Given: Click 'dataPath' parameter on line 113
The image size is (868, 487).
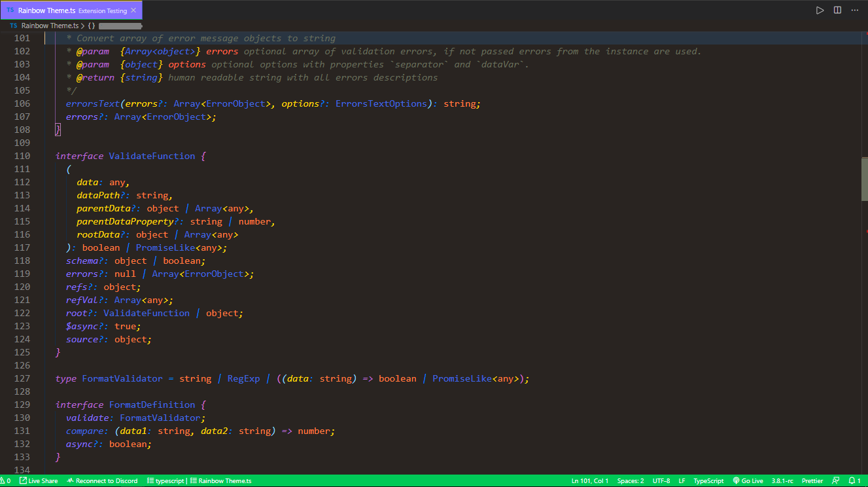Looking at the screenshot, I should (98, 195).
